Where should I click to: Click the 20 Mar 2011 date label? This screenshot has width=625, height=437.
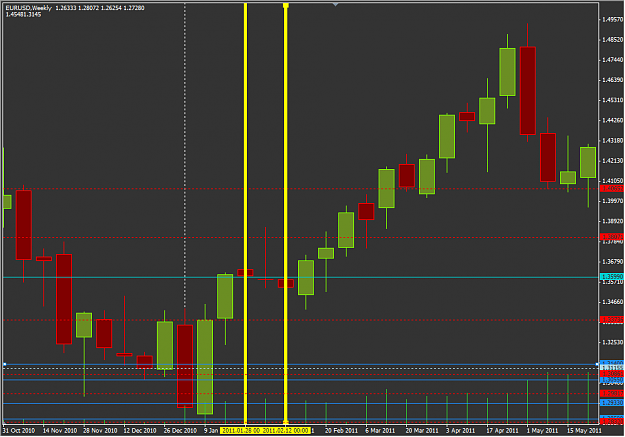click(422, 431)
